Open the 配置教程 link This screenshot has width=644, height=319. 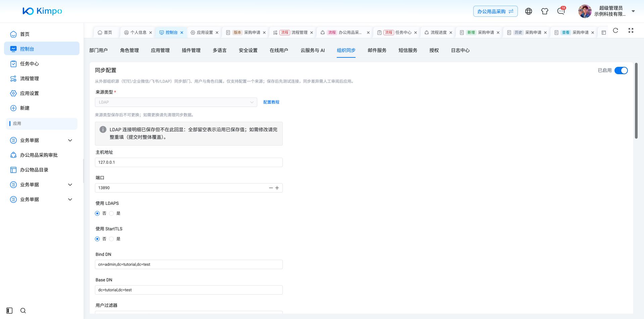(x=271, y=102)
